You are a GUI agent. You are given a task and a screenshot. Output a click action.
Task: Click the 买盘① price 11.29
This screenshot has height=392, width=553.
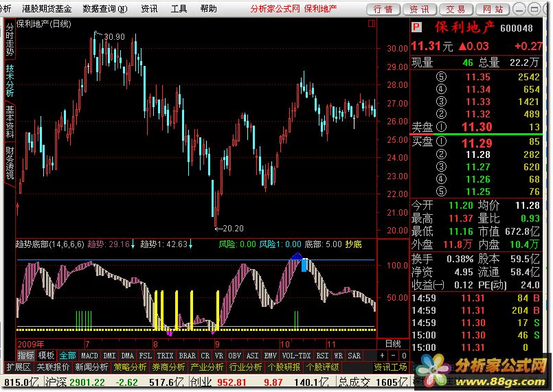click(x=477, y=143)
